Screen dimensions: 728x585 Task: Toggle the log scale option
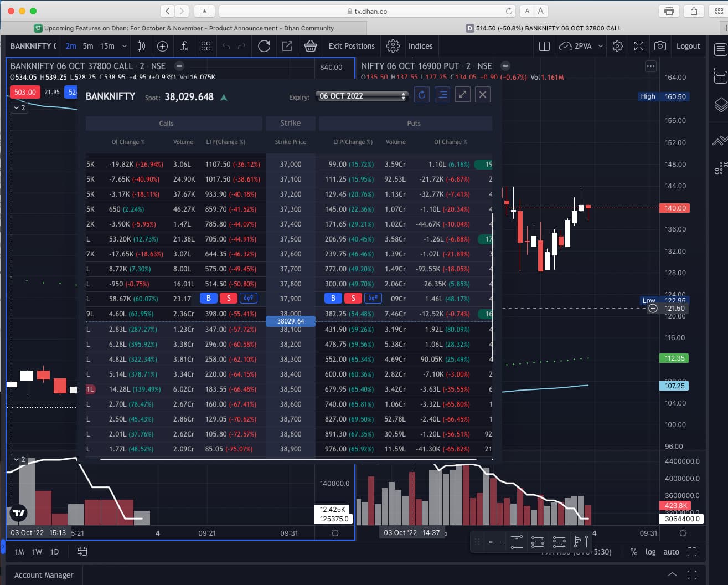(x=650, y=552)
